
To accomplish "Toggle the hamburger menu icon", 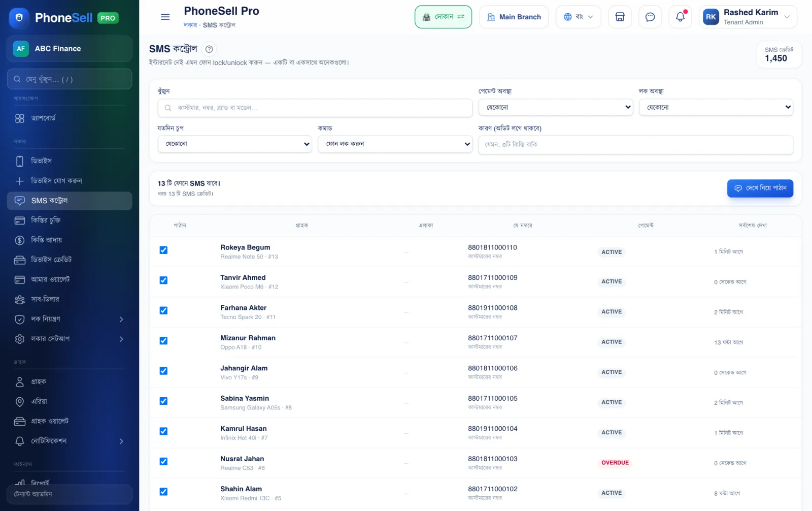I will coord(165,17).
